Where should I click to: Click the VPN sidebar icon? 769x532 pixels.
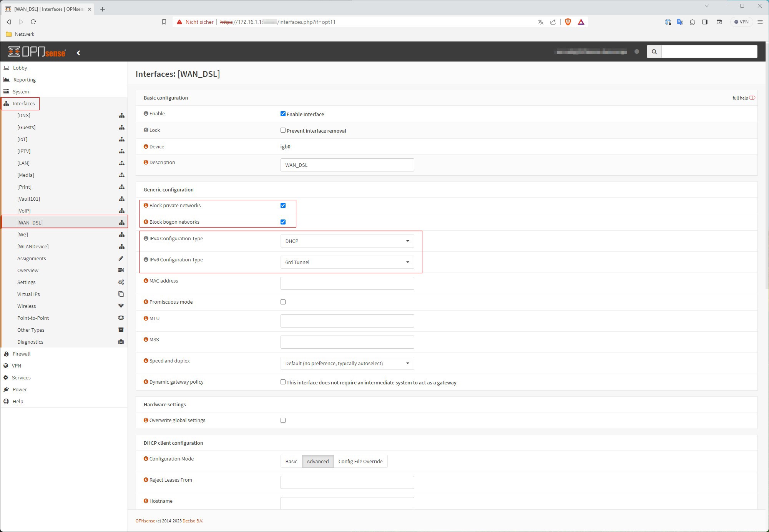7,366
